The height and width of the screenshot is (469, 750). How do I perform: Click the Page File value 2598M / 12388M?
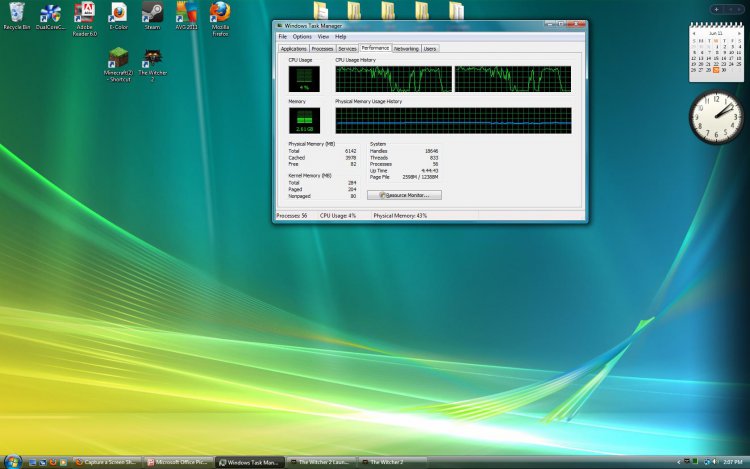pyautogui.click(x=420, y=177)
